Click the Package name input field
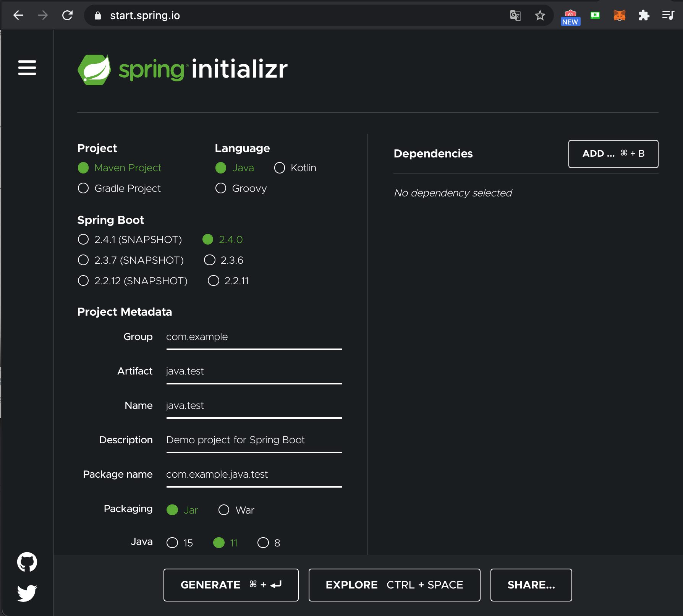The height and width of the screenshot is (616, 683). pos(254,475)
